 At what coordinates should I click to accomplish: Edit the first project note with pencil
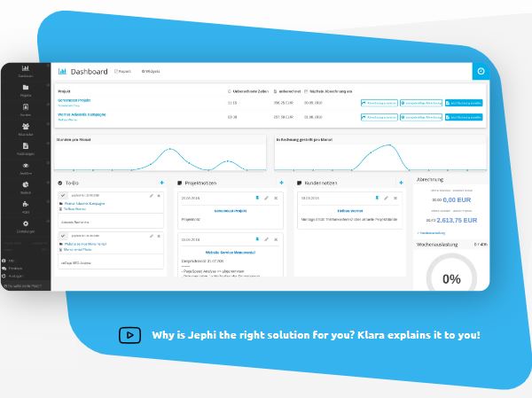pyautogui.click(x=266, y=198)
